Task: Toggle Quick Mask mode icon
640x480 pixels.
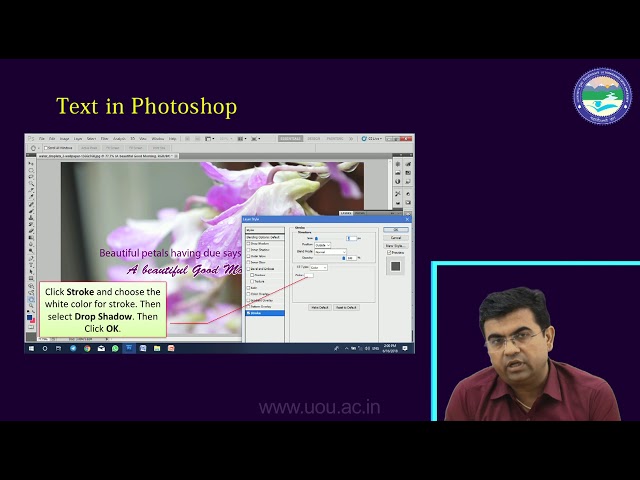Action: pyautogui.click(x=31, y=327)
